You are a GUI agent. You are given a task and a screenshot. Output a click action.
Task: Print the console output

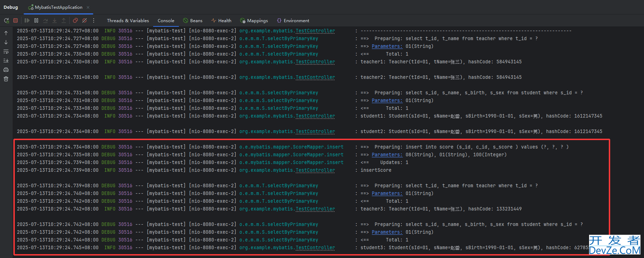pos(6,70)
